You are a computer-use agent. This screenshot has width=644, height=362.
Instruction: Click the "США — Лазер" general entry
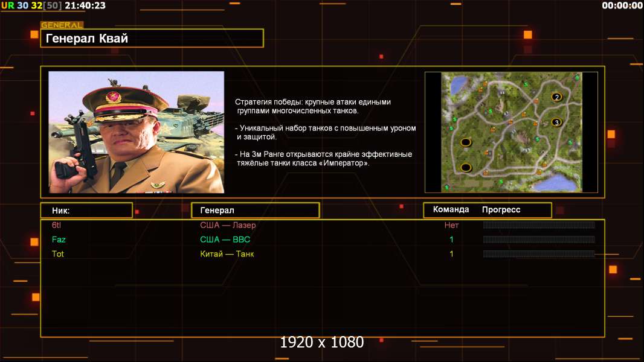coord(228,225)
